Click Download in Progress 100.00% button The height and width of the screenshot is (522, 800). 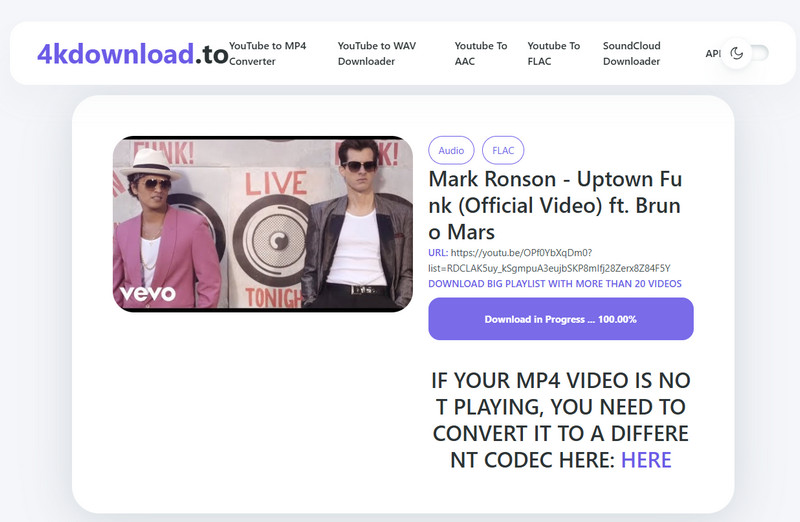(x=561, y=319)
